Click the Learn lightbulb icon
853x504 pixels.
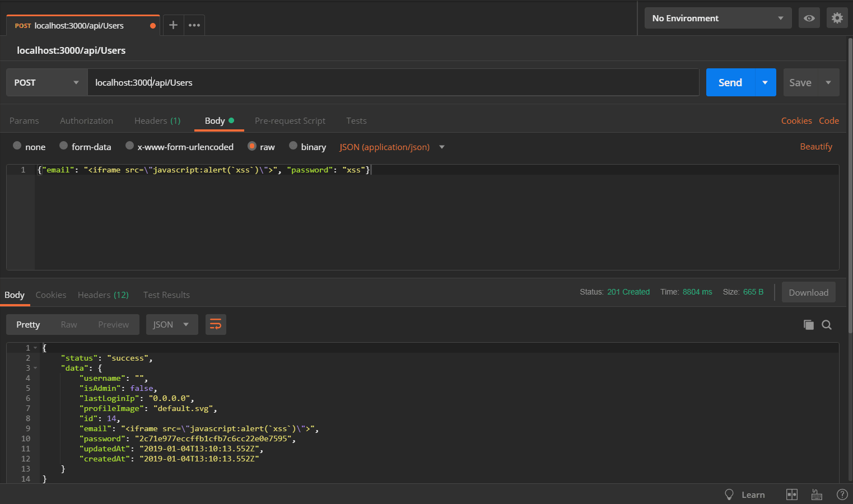point(729,494)
